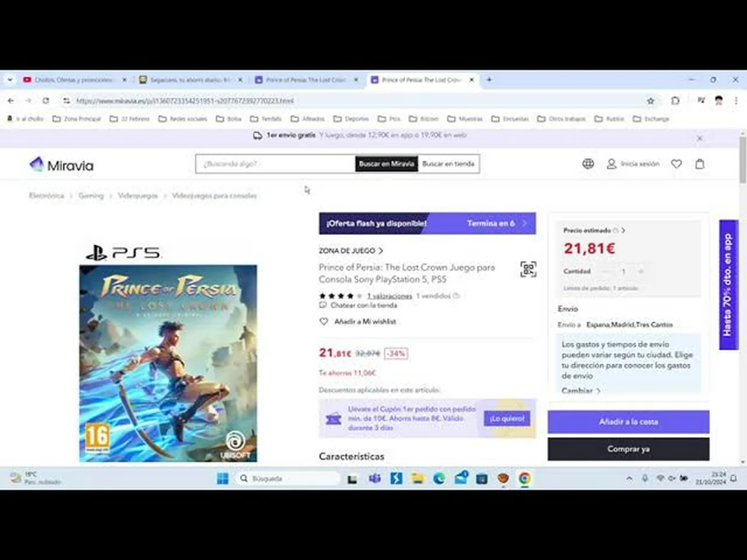This screenshot has width=747, height=560.
Task: Open the Otros trabajos bookmark folder
Action: (x=561, y=119)
